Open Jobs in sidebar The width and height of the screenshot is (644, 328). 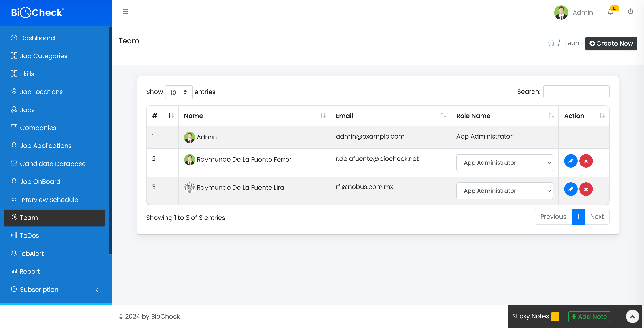click(x=54, y=110)
